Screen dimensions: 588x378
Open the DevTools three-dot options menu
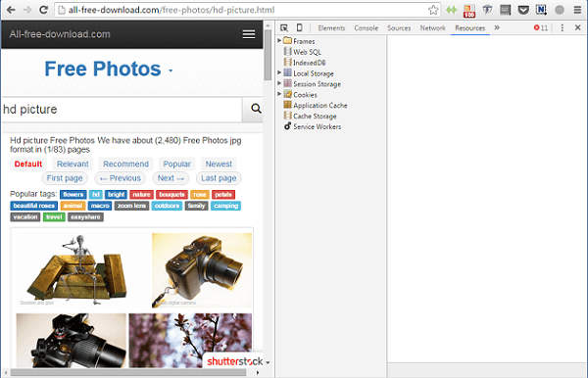(562, 27)
